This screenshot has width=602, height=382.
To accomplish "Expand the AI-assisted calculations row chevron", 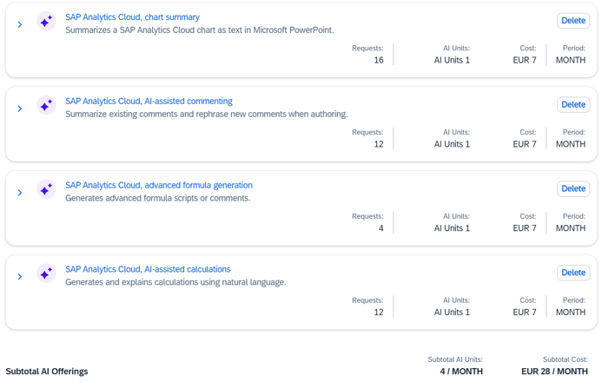I will [x=20, y=277].
